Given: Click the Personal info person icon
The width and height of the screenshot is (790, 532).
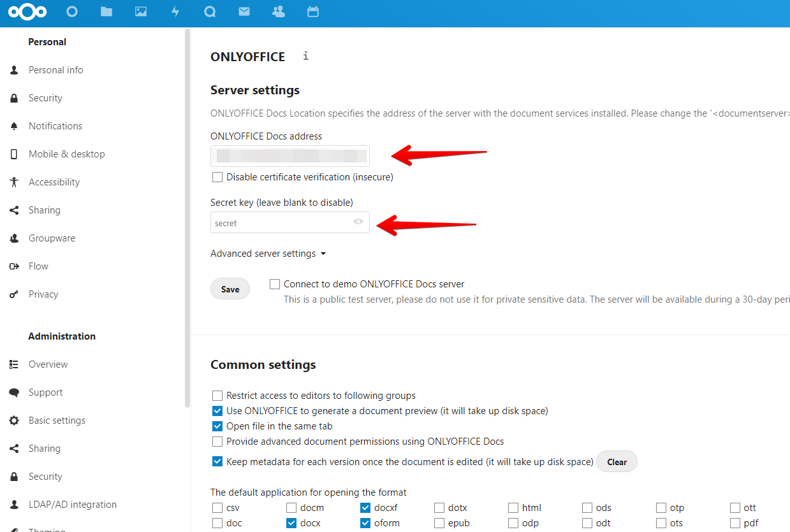Looking at the screenshot, I should pos(14,70).
